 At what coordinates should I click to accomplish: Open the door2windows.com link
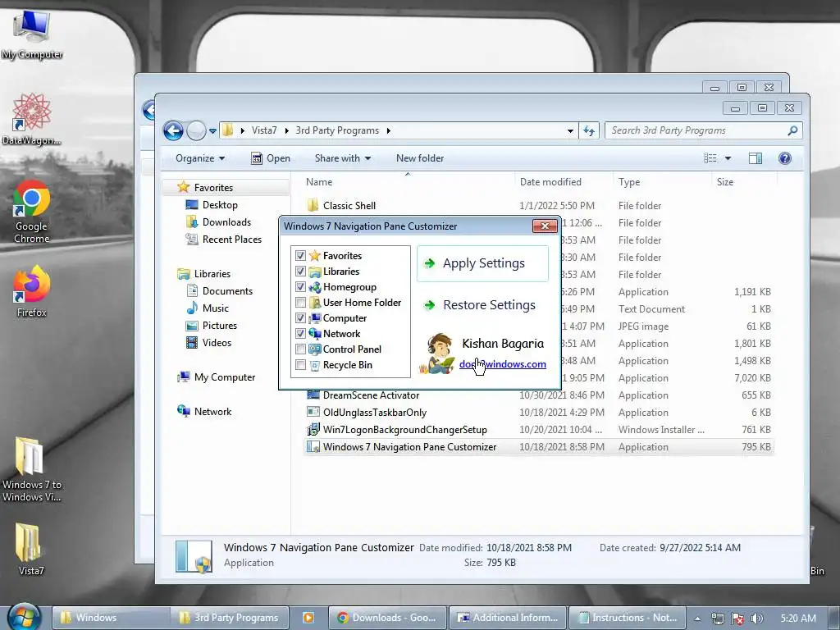point(503,363)
